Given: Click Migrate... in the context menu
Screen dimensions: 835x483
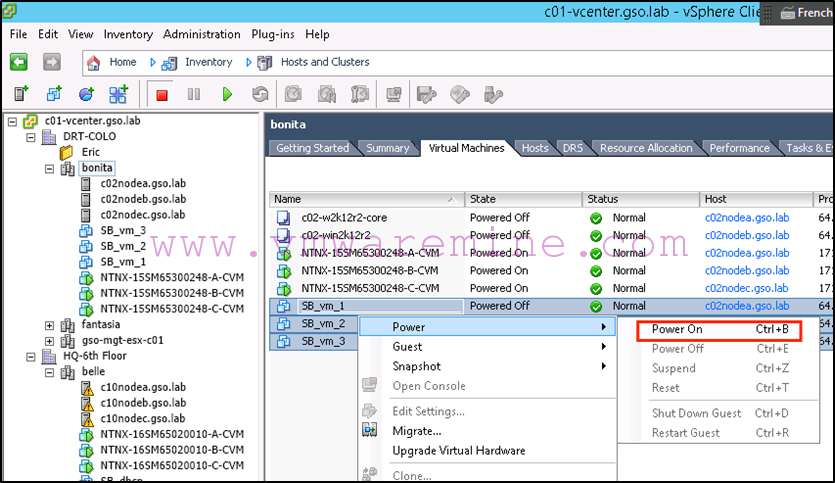Looking at the screenshot, I should (x=416, y=431).
